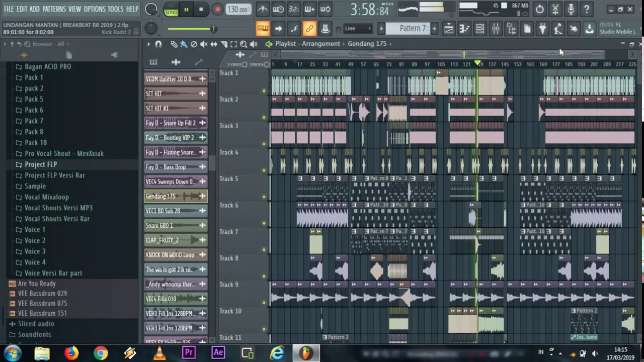
Task: Click the save/render download icon
Action: (589, 29)
